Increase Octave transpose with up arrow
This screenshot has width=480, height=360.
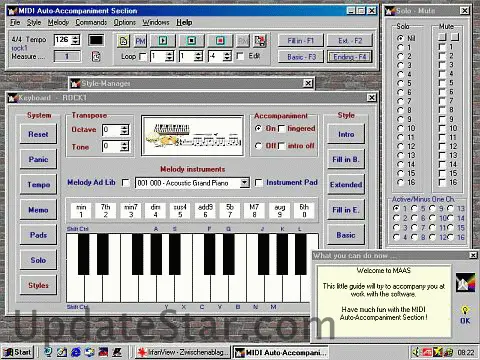click(124, 127)
